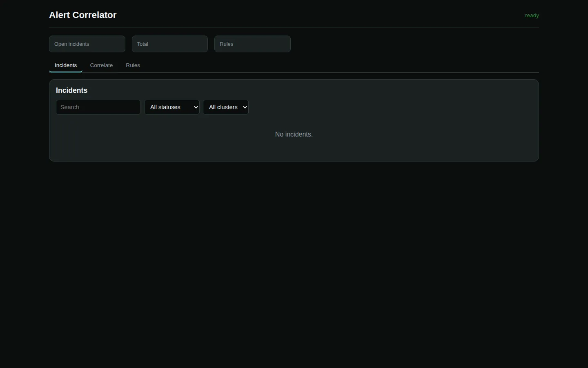Click the No incidents. message

(294, 135)
